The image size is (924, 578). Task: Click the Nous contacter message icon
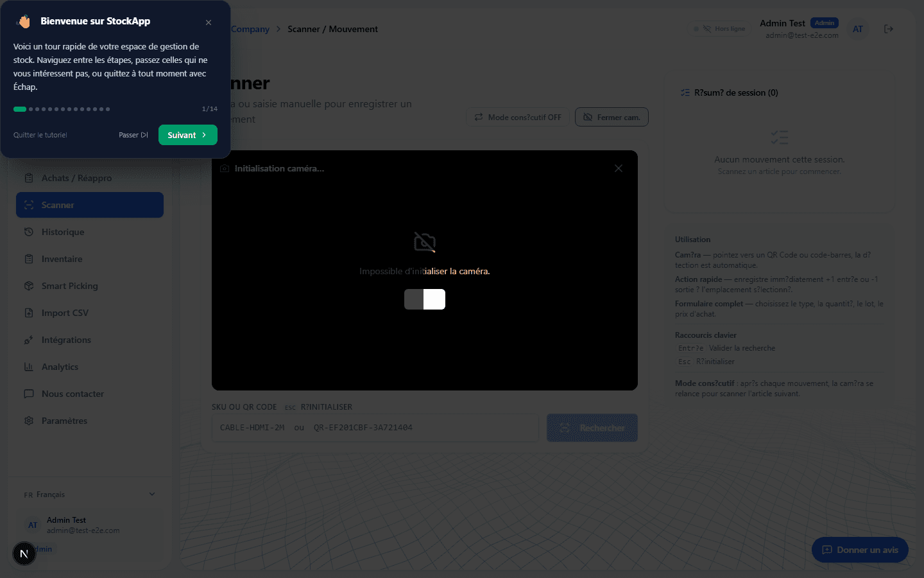[x=29, y=394]
